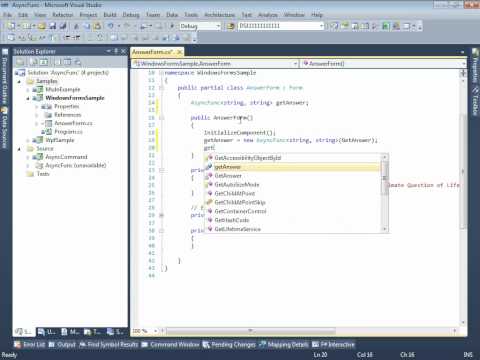Image resolution: width=480 pixels, height=360 pixels.
Task: Click the Save All icon in the toolbar
Action: tap(63, 26)
